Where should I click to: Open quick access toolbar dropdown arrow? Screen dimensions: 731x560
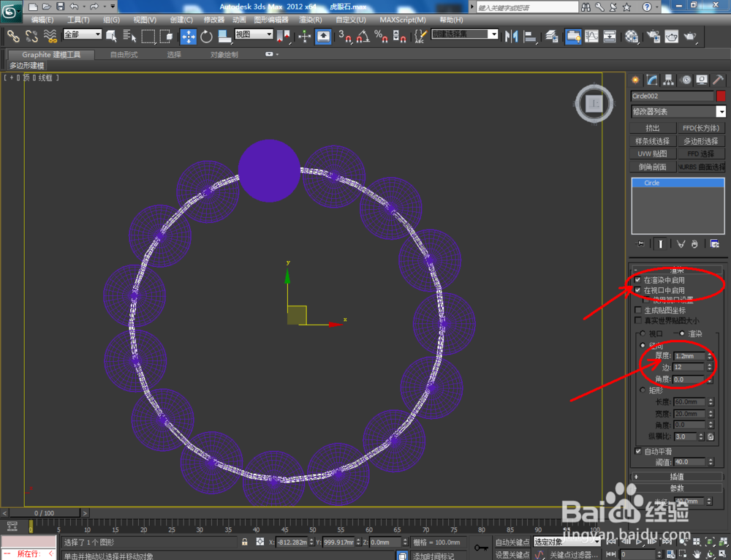pyautogui.click(x=113, y=7)
